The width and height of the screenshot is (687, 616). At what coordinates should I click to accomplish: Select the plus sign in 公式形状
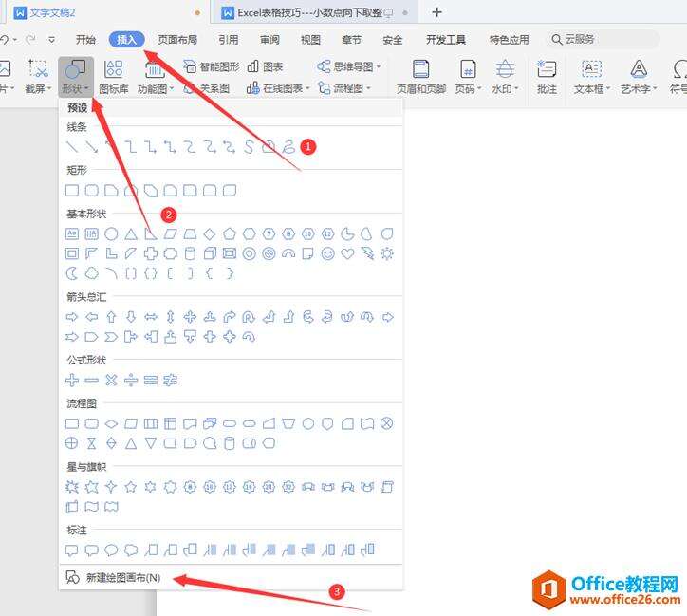pyautogui.click(x=72, y=380)
